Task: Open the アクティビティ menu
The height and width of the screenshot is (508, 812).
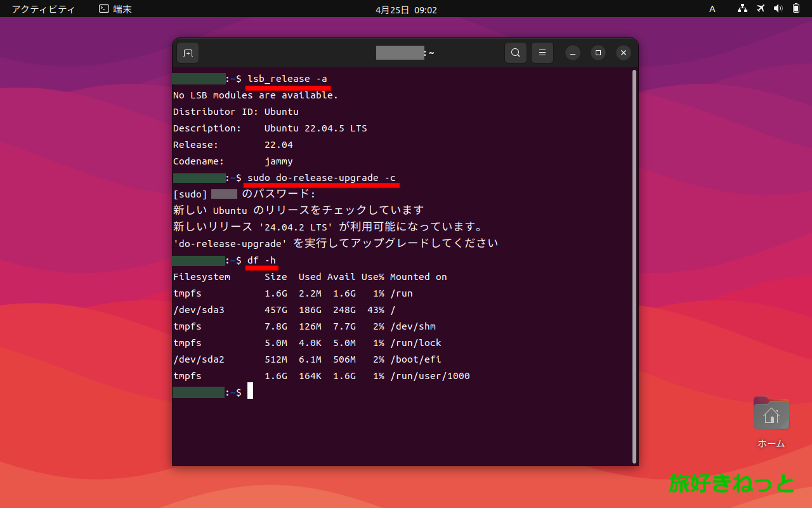Action: tap(43, 9)
